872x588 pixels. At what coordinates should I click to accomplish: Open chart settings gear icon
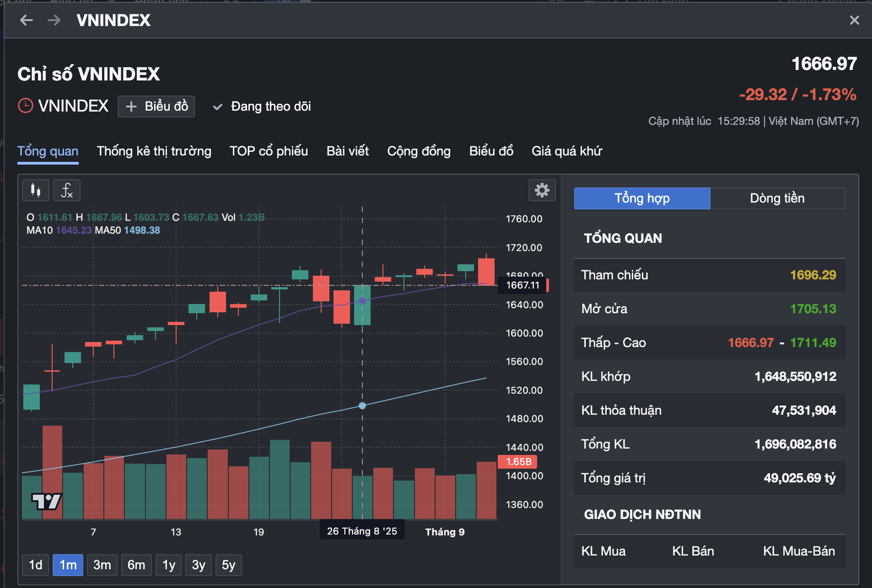click(x=542, y=190)
